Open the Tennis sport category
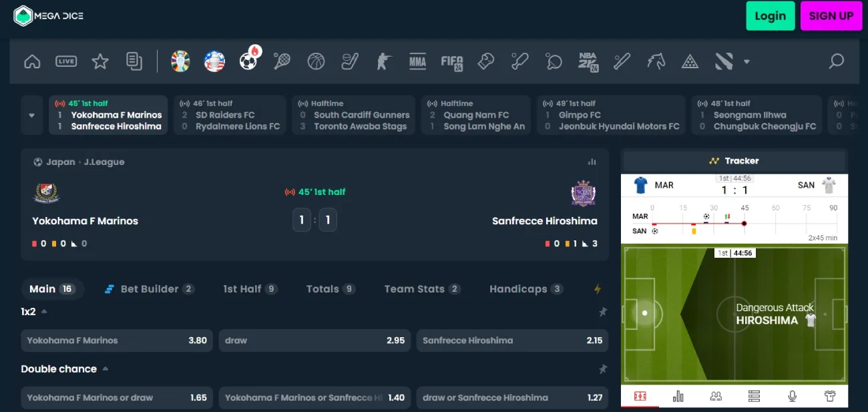This screenshot has height=412, width=868. (x=281, y=61)
